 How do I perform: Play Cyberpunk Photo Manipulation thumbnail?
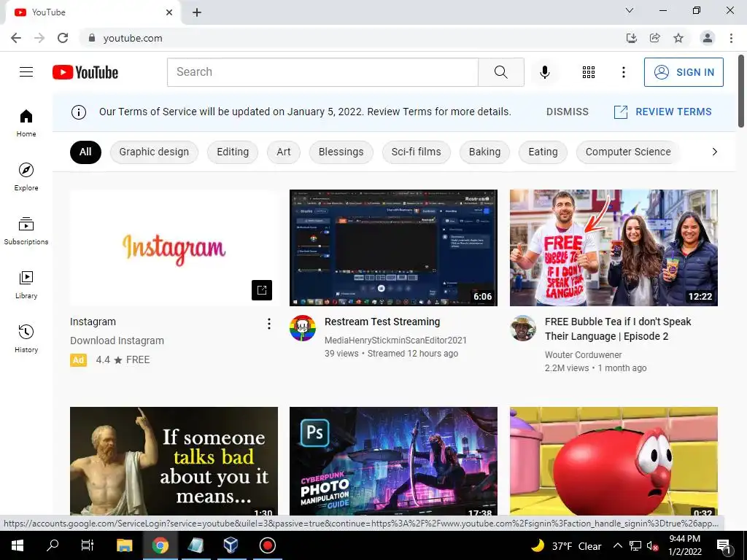(x=393, y=461)
